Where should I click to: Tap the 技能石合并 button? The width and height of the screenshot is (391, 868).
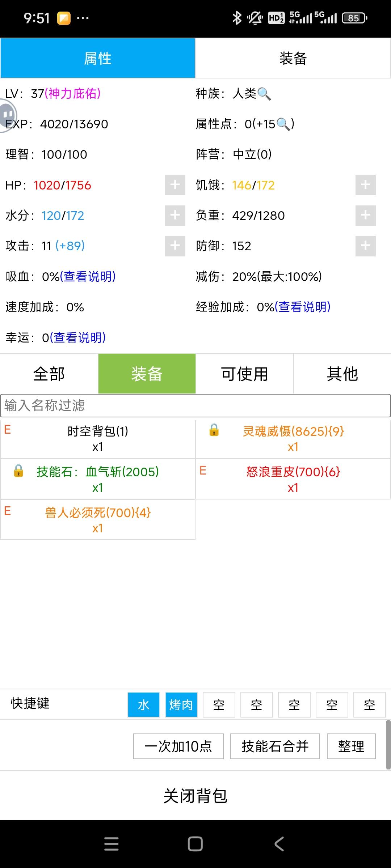[275, 746]
